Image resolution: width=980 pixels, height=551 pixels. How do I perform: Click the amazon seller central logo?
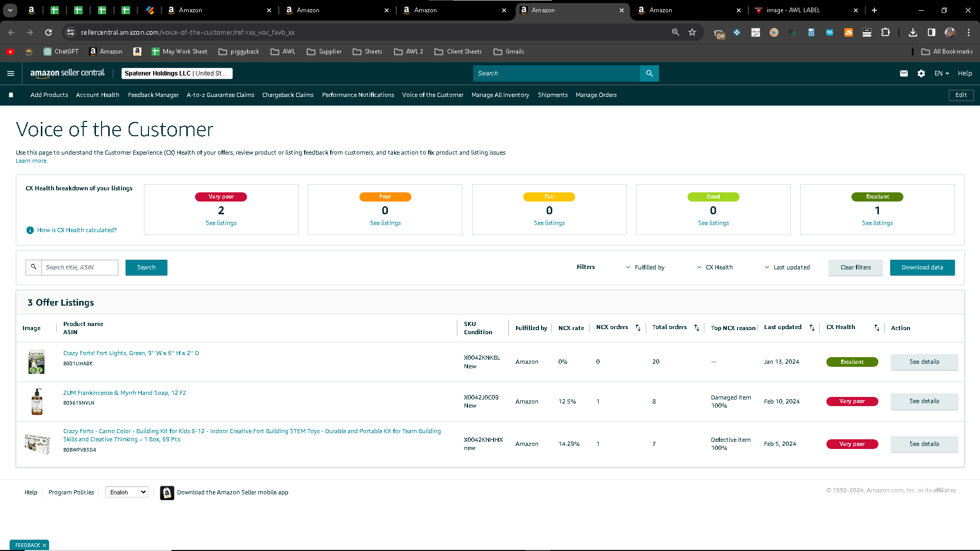click(67, 73)
